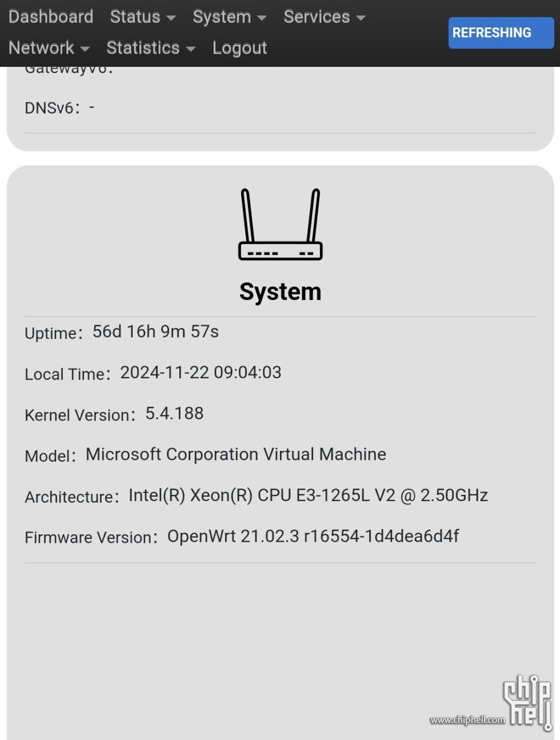Click the Uptime label
This screenshot has height=740, width=560.
pos(54,333)
